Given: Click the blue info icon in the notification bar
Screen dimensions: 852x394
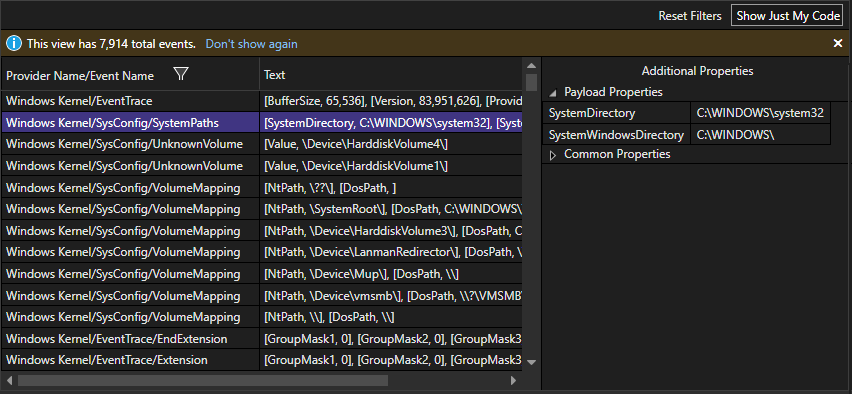Looking at the screenshot, I should 14,43.
